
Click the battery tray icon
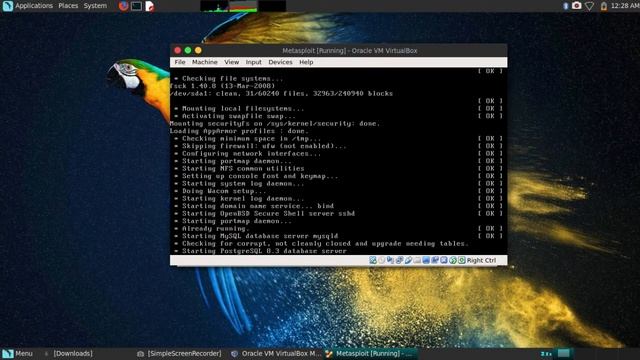click(604, 6)
